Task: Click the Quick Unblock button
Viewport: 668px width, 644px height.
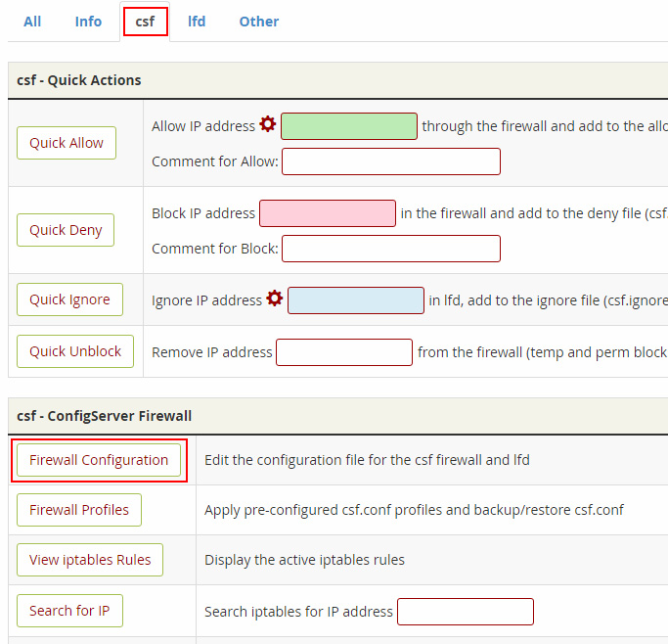Action: [x=75, y=351]
